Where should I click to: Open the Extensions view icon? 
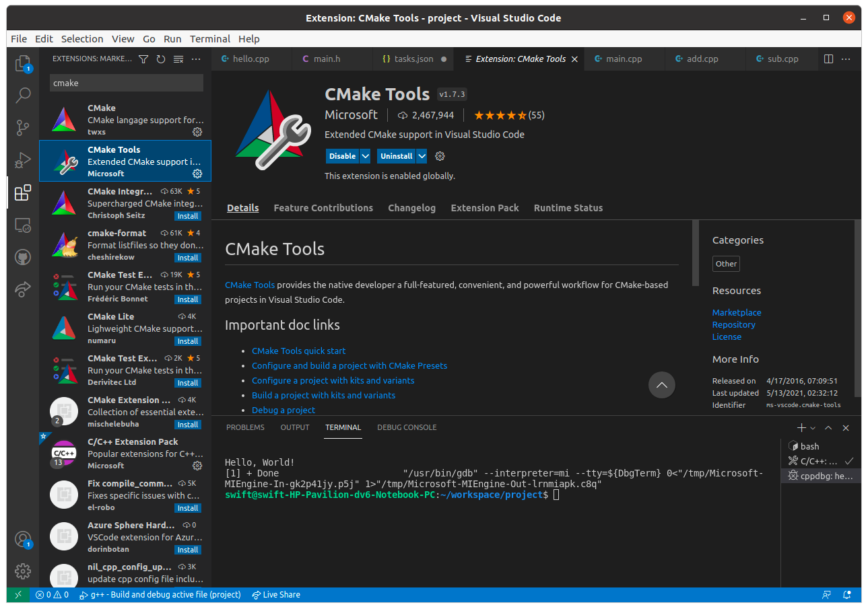click(23, 193)
